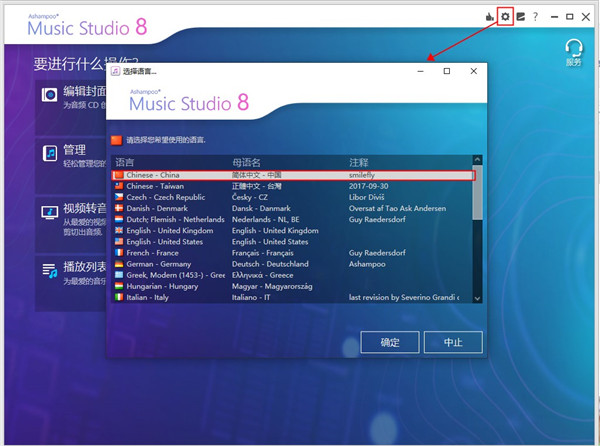Minimize the language selection dialog
600x446 pixels.
[x=421, y=71]
